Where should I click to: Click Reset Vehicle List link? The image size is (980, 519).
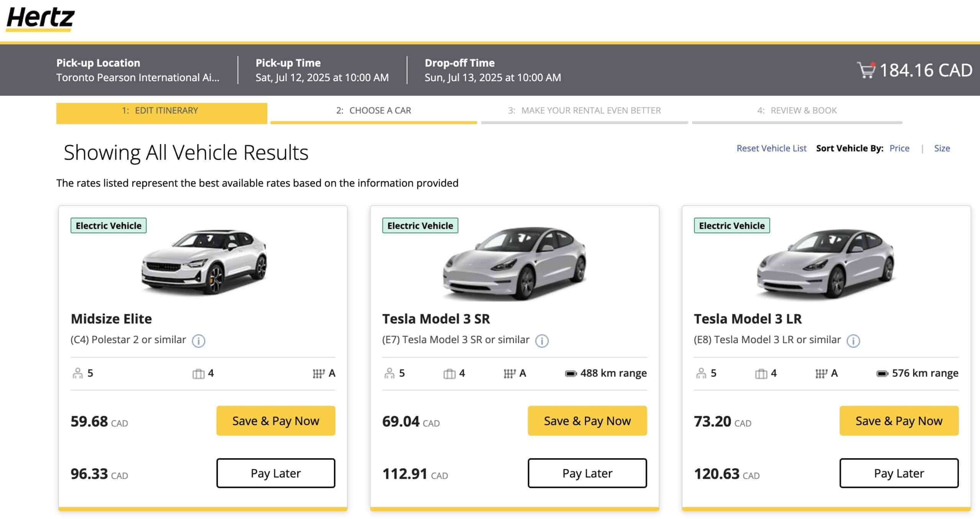pos(771,148)
